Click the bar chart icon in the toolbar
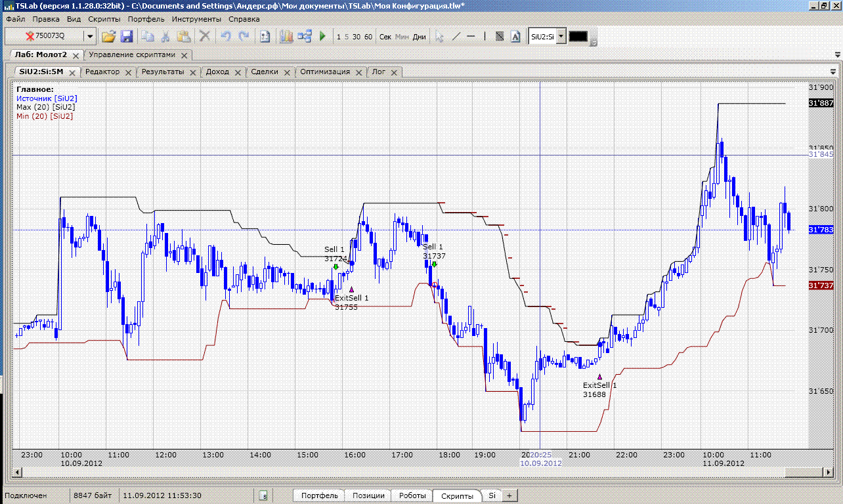This screenshot has height=504, width=843. tap(286, 37)
